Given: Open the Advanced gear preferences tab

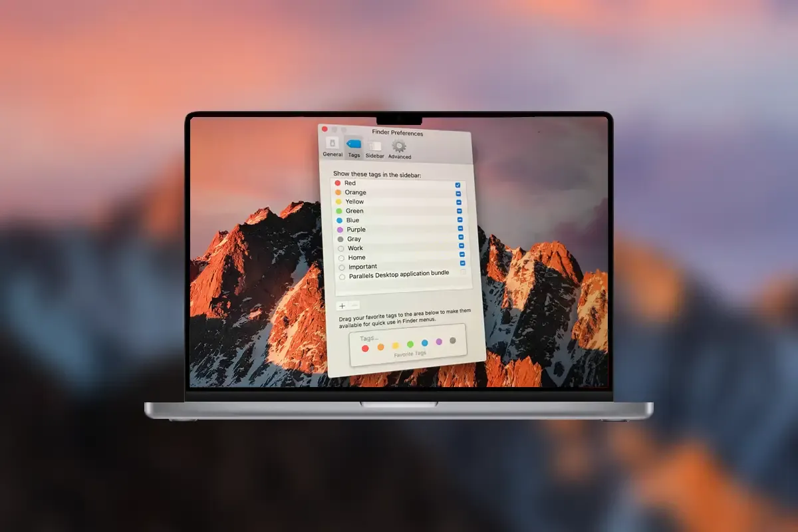Looking at the screenshot, I should 399,149.
